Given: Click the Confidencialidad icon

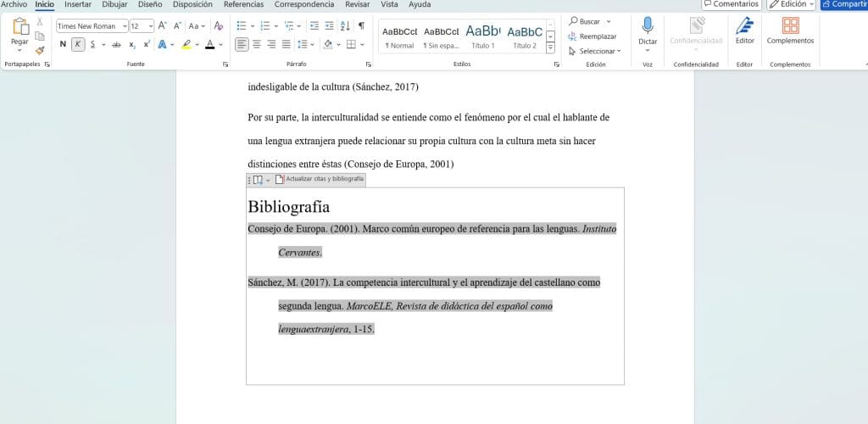Looking at the screenshot, I should tap(697, 25).
